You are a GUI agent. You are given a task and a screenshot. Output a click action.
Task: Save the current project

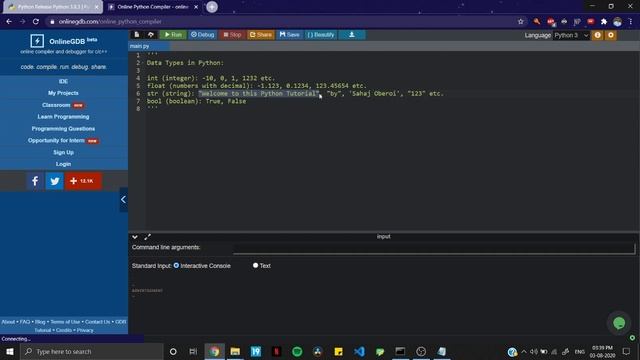tap(289, 35)
